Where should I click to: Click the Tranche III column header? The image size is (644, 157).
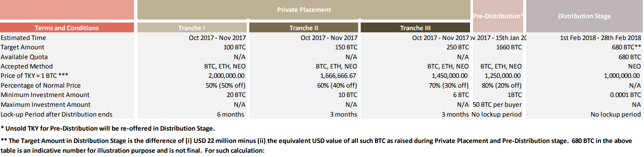pyautogui.click(x=415, y=28)
